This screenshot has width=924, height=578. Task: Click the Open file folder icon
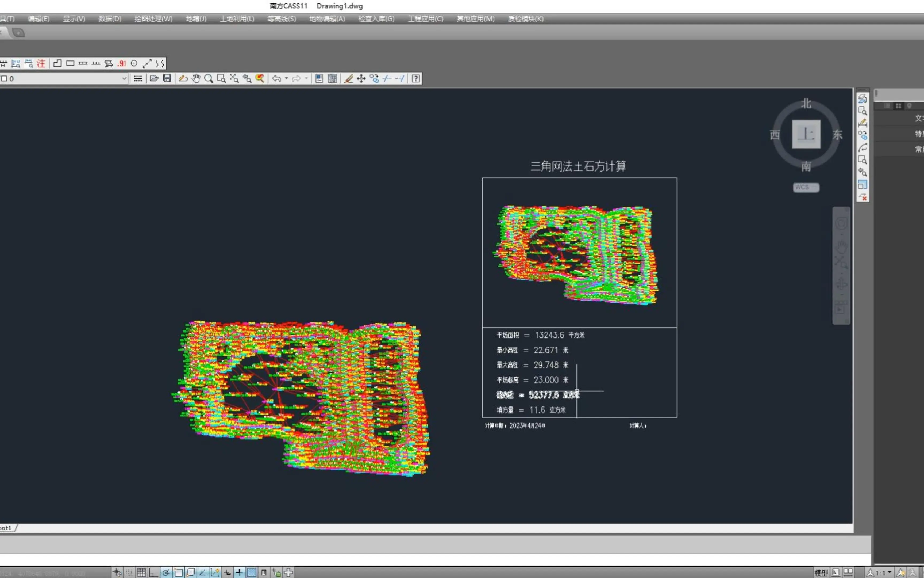pos(154,78)
